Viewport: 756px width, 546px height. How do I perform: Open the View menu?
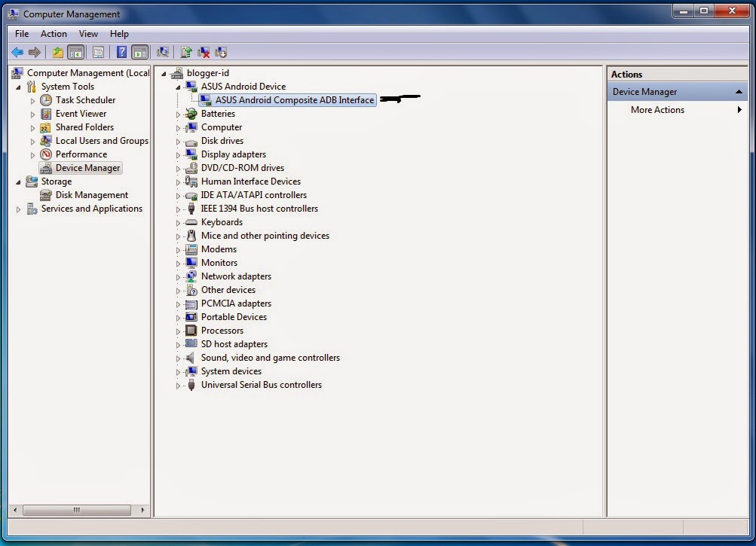coord(88,34)
